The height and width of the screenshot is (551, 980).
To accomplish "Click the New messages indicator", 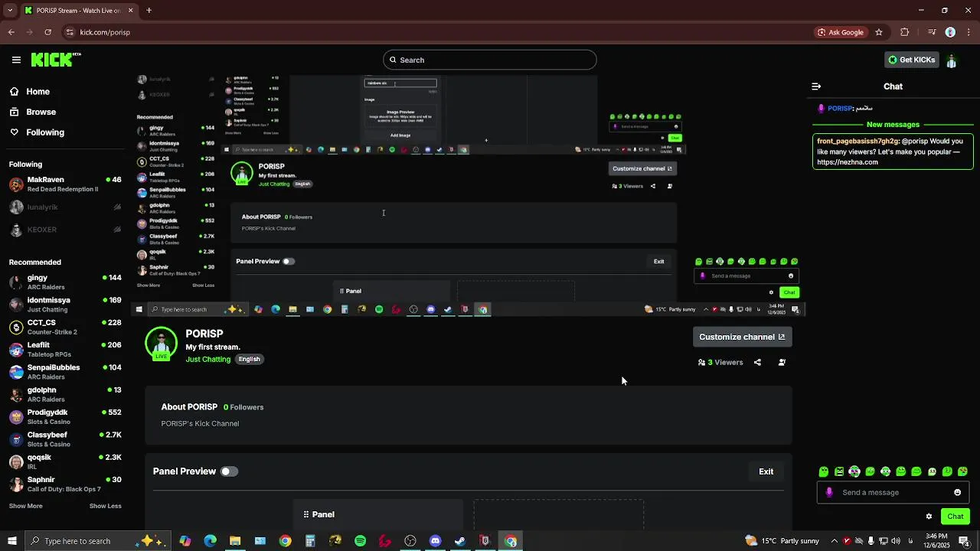I will (893, 125).
